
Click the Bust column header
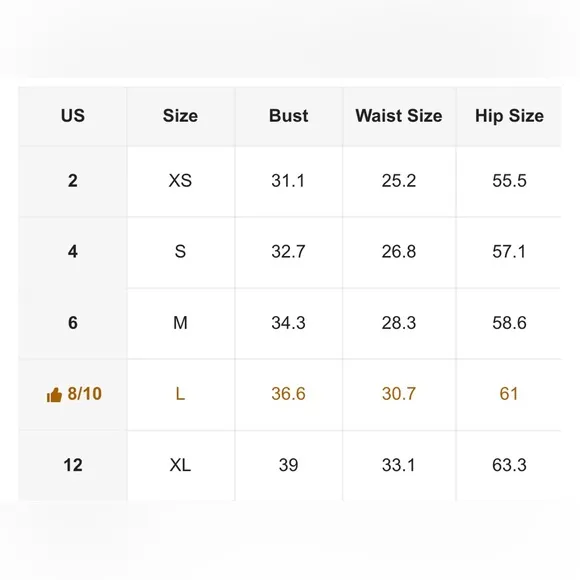[x=289, y=116]
